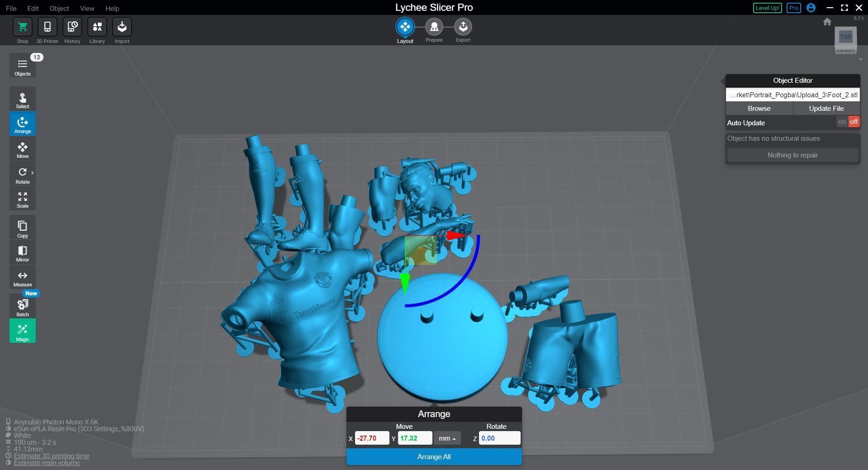Activate the Rotate tool

[22, 175]
